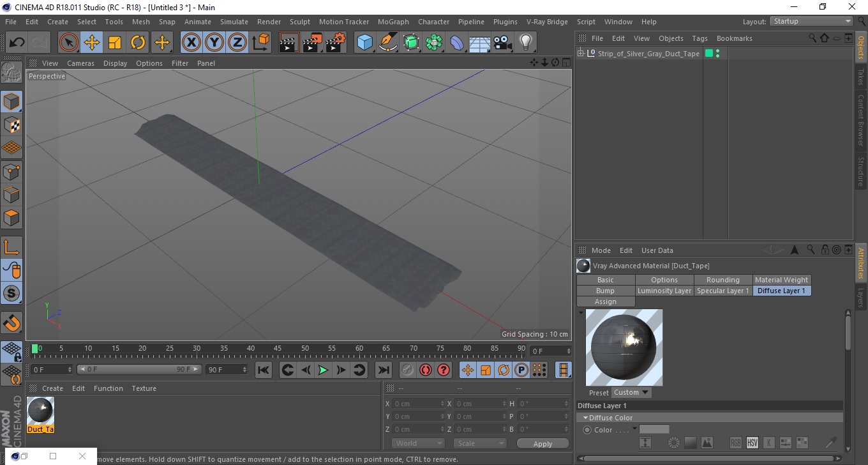Toggle Y-axis lock
The height and width of the screenshot is (465, 868).
point(214,43)
